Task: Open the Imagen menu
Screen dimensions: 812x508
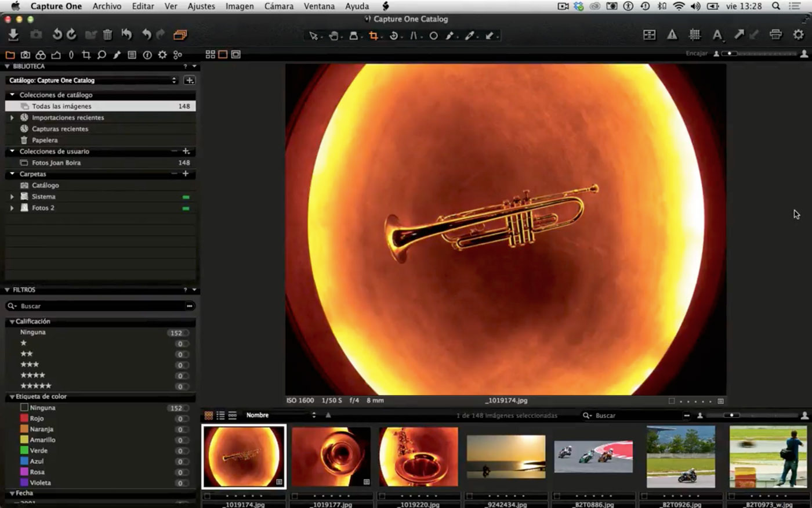Action: (x=240, y=6)
